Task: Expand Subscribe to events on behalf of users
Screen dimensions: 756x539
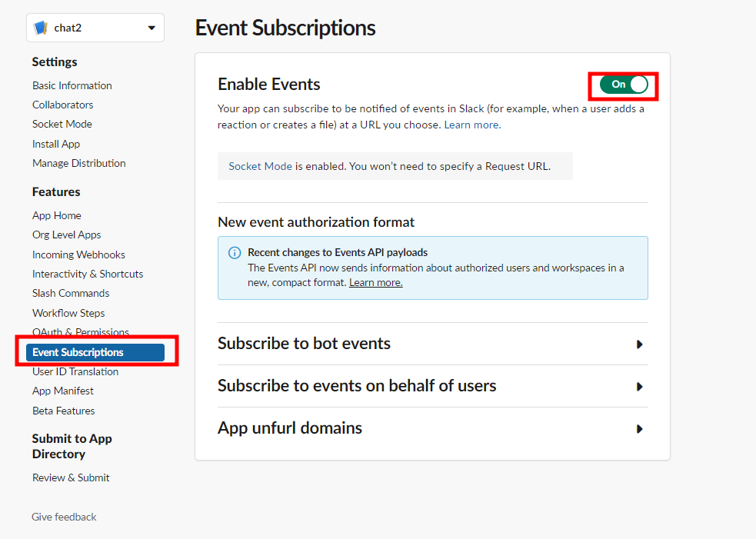Action: (x=432, y=386)
